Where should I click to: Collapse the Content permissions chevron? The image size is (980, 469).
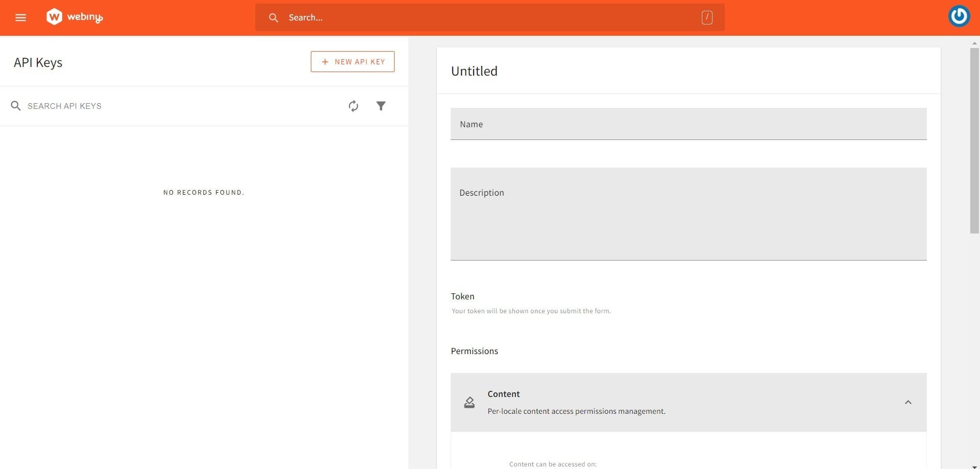908,403
